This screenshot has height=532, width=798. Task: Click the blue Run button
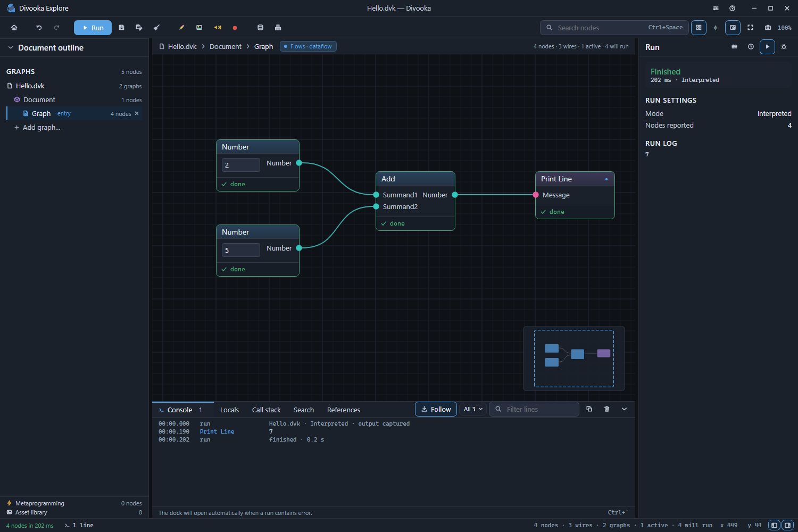coord(93,28)
